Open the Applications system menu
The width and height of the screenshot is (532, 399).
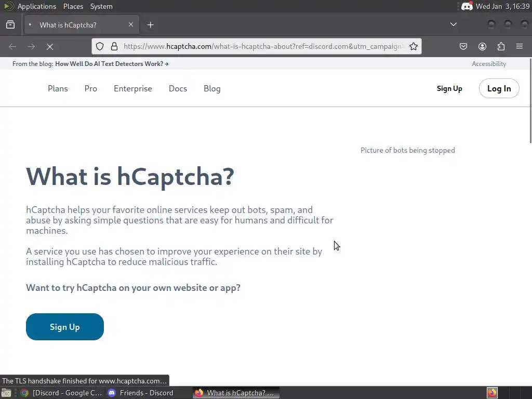(x=37, y=6)
